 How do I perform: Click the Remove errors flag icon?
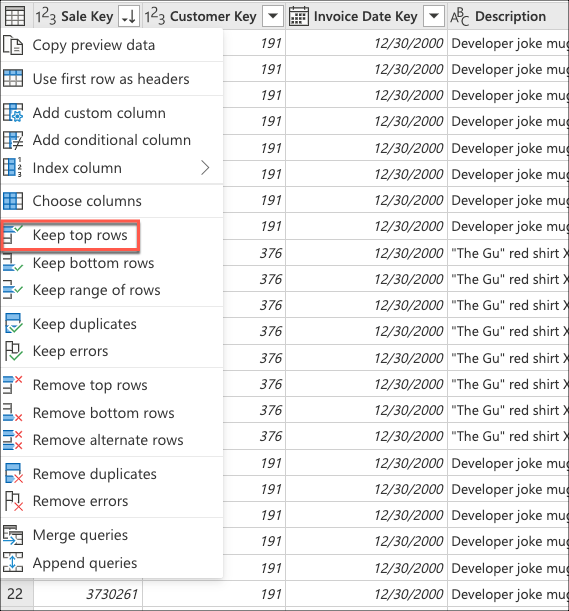pos(14,501)
